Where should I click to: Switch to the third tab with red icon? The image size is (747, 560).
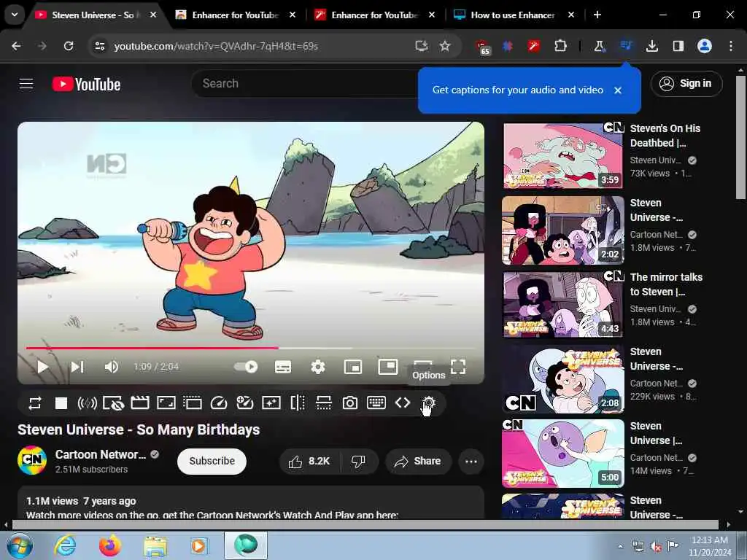tap(374, 15)
